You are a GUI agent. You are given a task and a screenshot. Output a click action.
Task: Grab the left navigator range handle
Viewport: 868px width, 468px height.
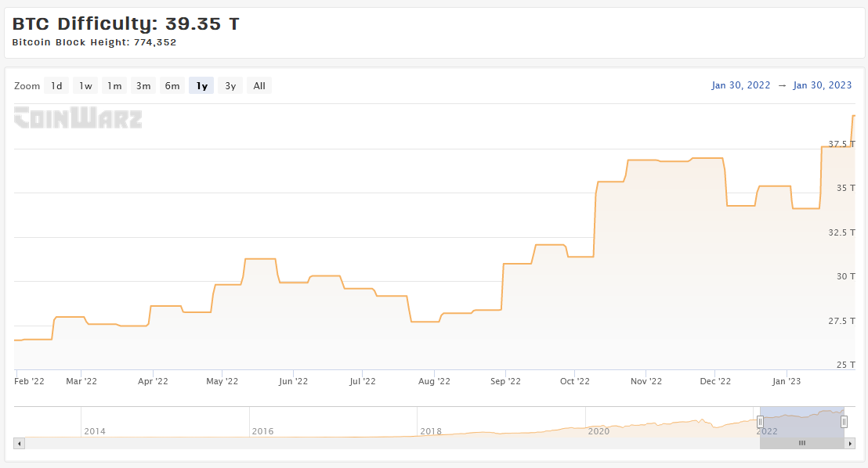coord(760,422)
